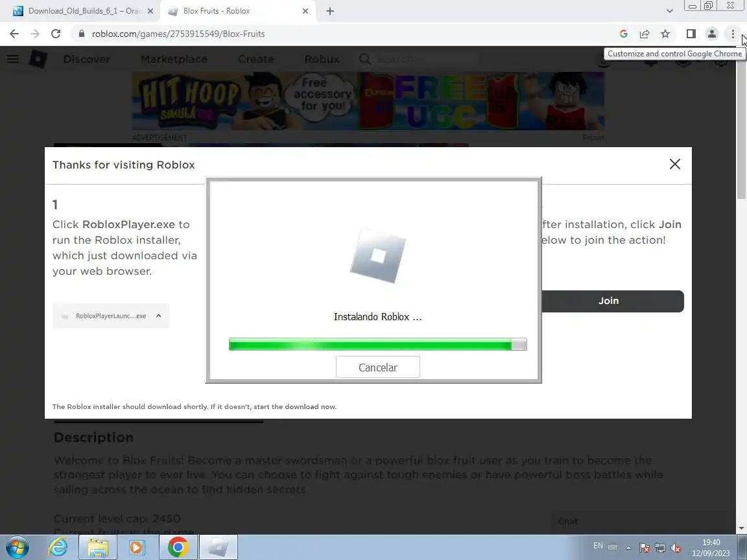Open Action Center flag icon
Viewport: 747px width, 560px height.
coord(644,548)
